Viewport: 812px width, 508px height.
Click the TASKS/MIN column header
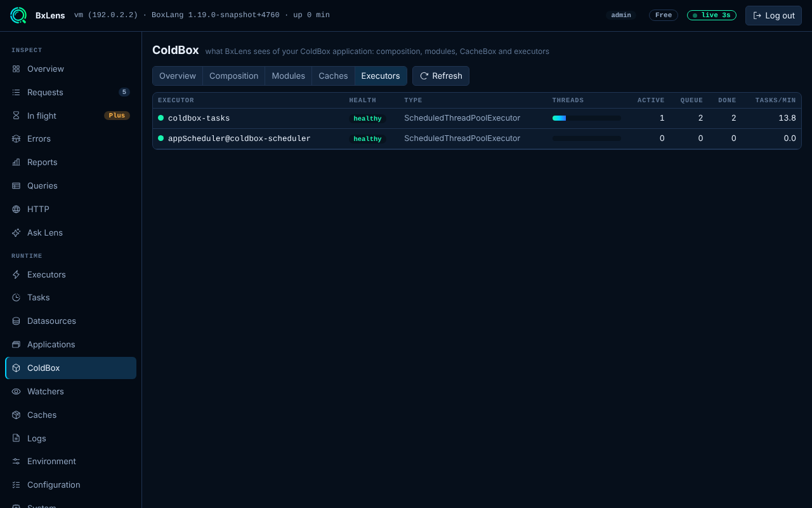point(775,100)
